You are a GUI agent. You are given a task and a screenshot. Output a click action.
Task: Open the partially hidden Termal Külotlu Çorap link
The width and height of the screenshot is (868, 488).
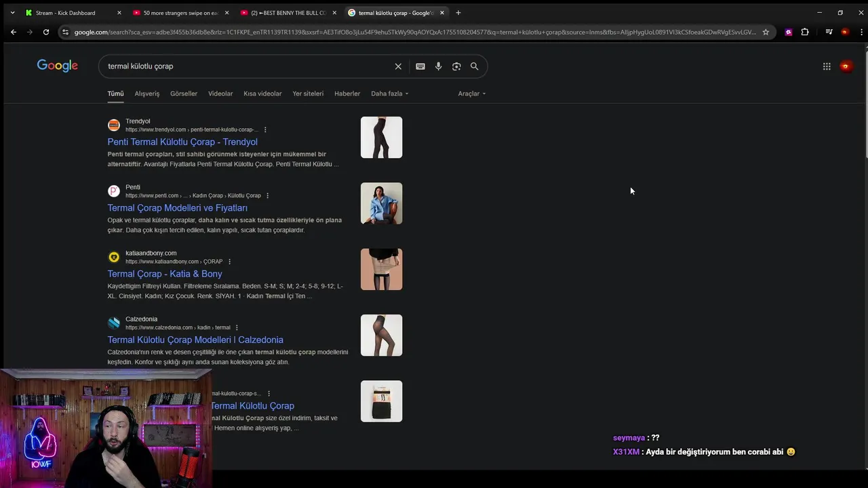pyautogui.click(x=252, y=405)
